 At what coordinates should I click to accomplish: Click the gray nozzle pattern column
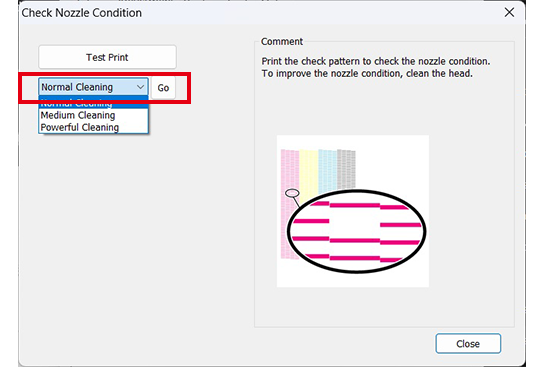click(346, 169)
